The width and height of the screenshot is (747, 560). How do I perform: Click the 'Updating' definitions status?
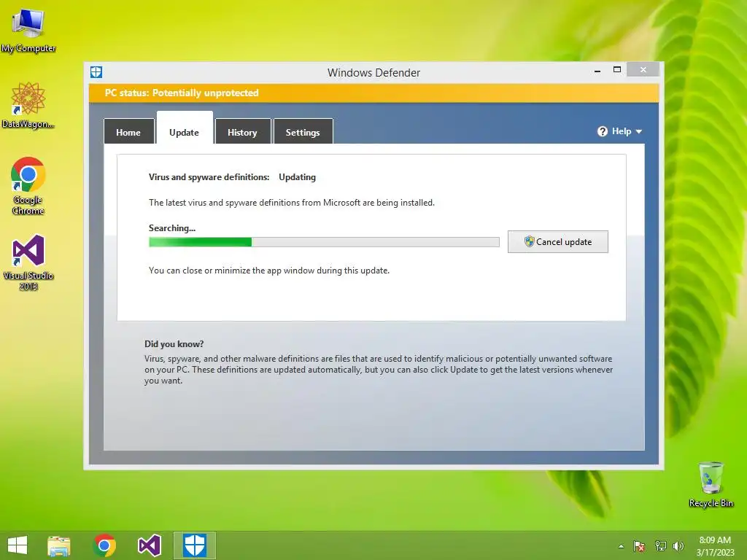coord(298,177)
